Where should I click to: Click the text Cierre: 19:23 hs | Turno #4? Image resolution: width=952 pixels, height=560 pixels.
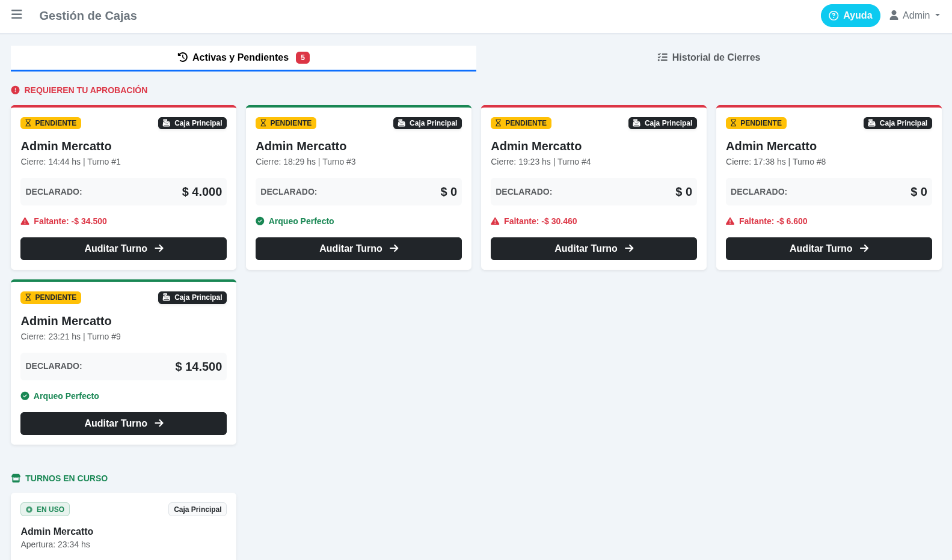541,162
